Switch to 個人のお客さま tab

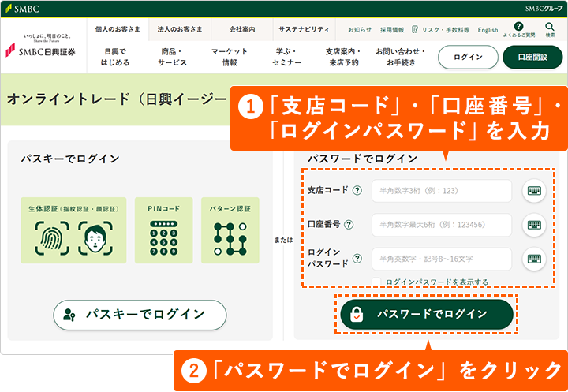coord(118,29)
